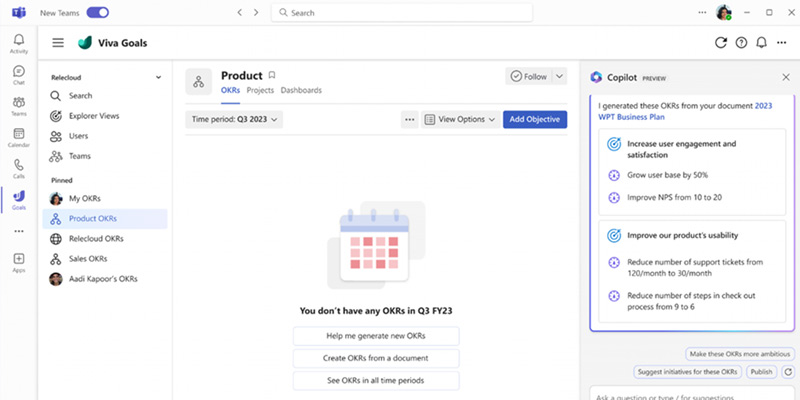Open Viva Goals header more options

[x=782, y=43]
